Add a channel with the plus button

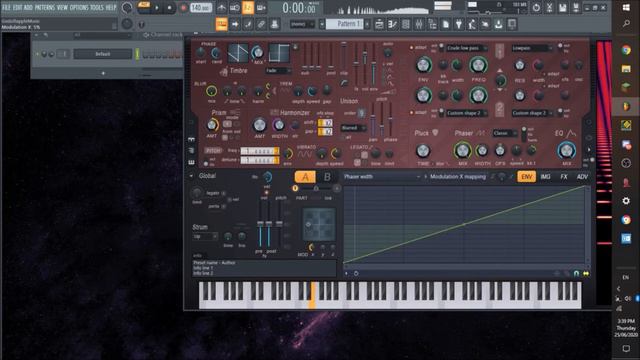point(103,73)
